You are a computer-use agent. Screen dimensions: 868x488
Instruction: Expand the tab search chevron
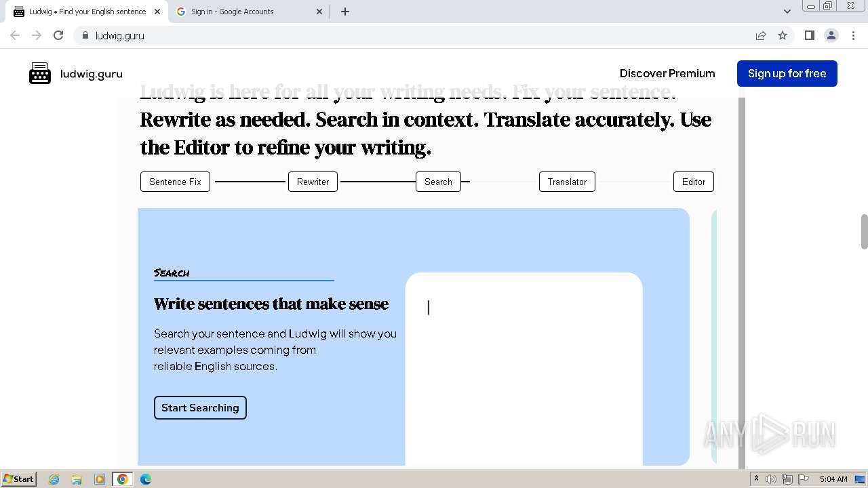click(x=787, y=12)
